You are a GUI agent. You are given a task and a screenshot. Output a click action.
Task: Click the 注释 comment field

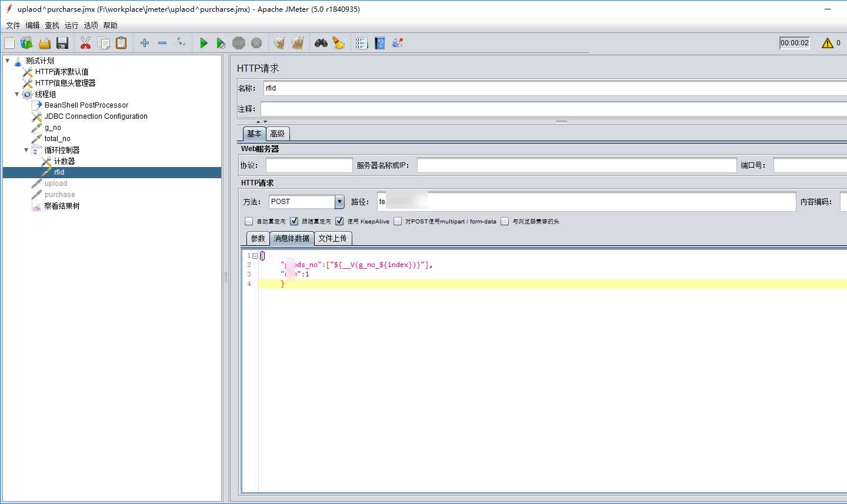tap(554, 109)
